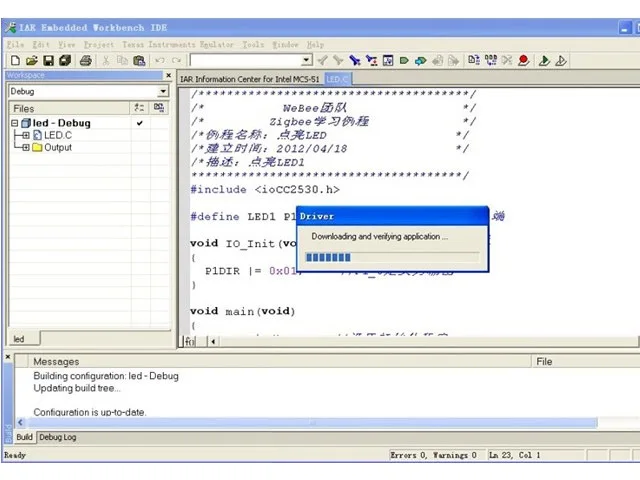This screenshot has width=640, height=480.
Task: Collapse the led - Debug project node
Action: pyautogui.click(x=15, y=123)
